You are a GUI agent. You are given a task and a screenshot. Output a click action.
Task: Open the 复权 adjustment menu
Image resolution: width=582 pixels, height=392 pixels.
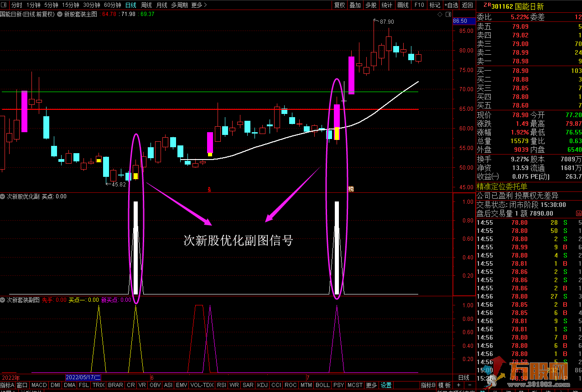tap(339, 5)
